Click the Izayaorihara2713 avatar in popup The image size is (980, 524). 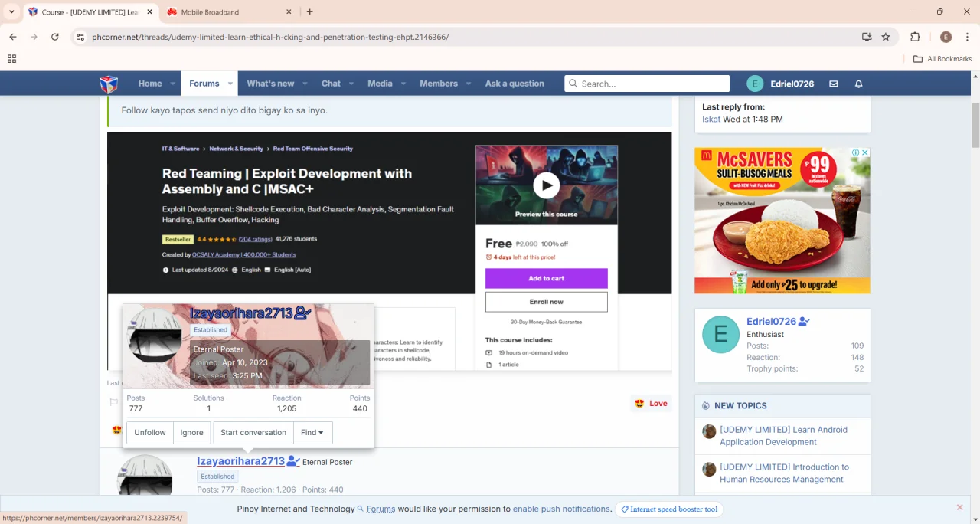pos(155,336)
